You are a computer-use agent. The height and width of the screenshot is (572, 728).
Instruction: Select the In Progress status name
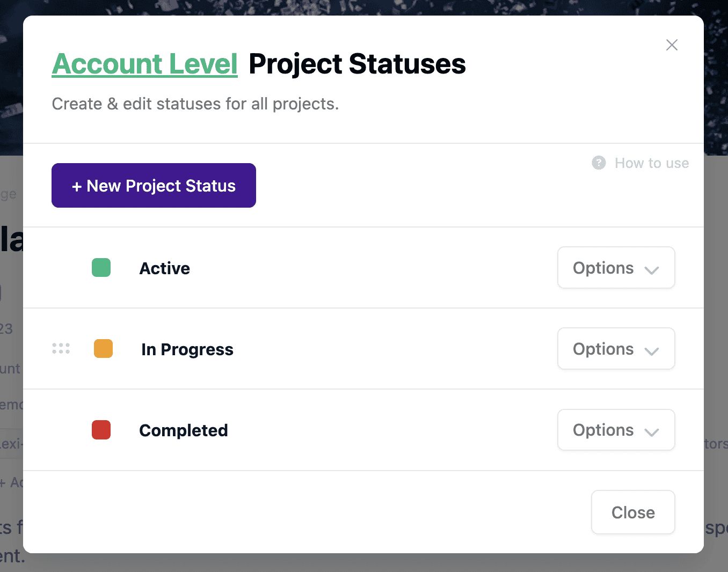click(x=187, y=349)
